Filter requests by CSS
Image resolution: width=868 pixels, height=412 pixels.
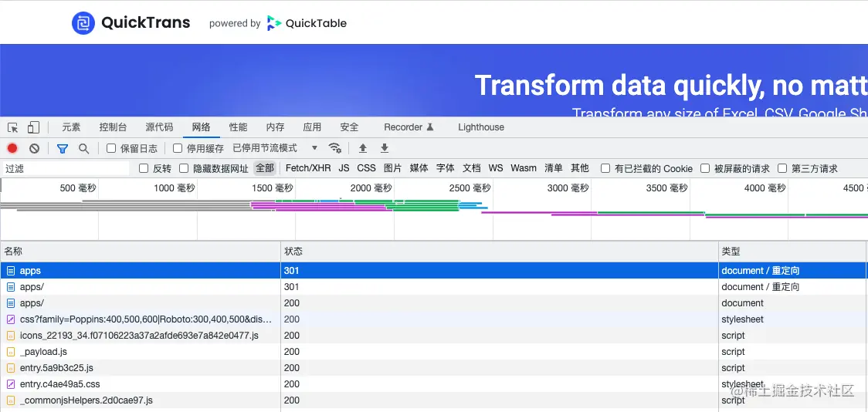366,168
